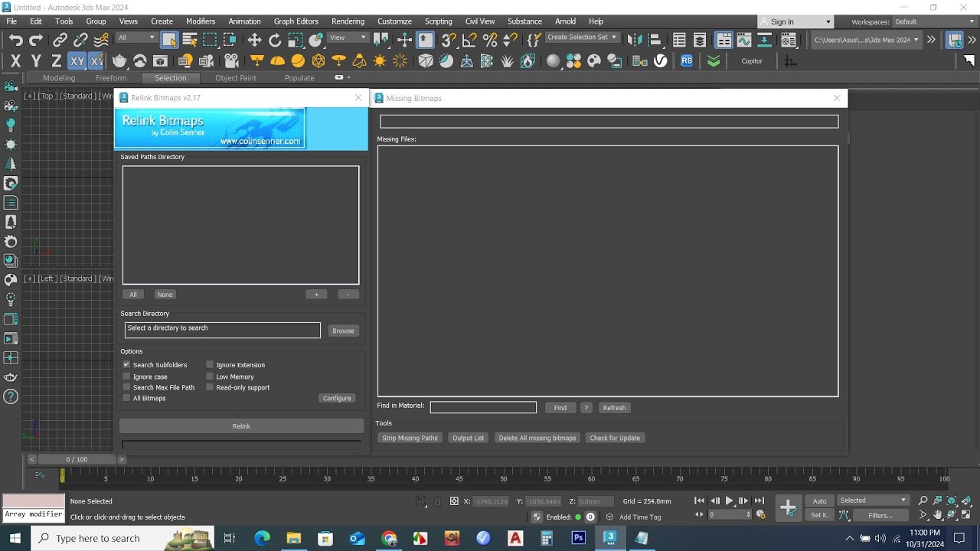980x551 pixels.
Task: Enable Low Memory checkbox
Action: [x=210, y=377]
